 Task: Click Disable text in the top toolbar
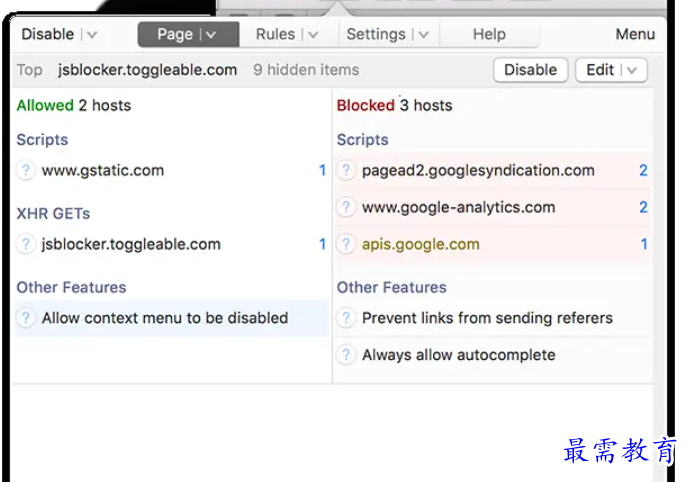pos(48,34)
